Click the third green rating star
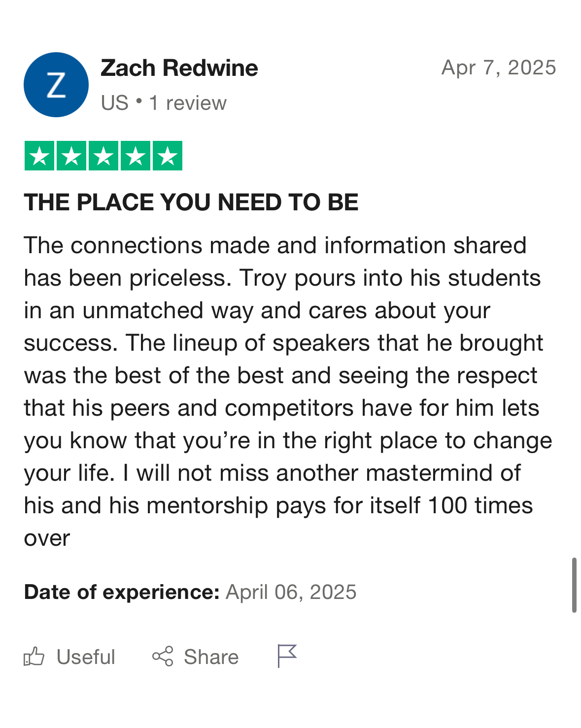 tap(103, 156)
